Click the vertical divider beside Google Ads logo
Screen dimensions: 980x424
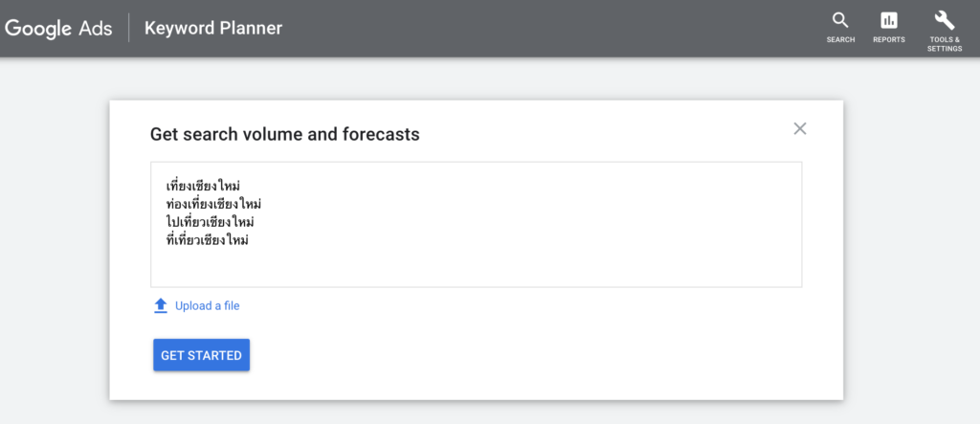(129, 28)
